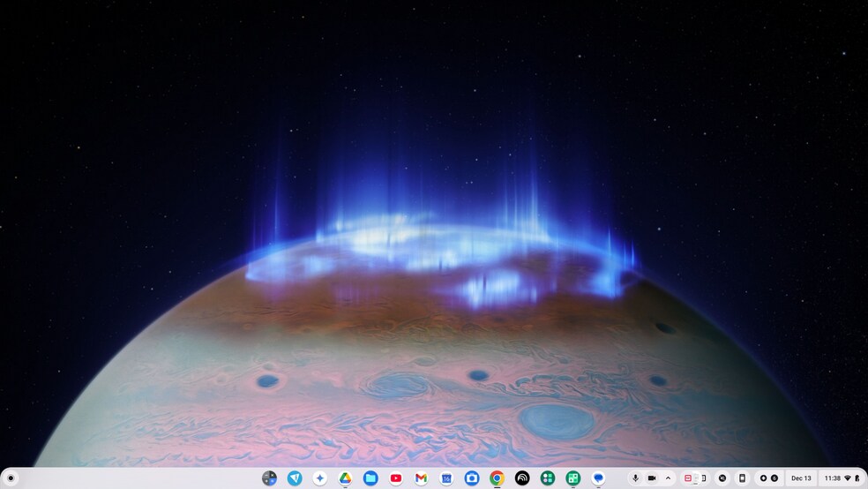Open Google Messages chat app
This screenshot has height=489, width=868.
(598, 478)
